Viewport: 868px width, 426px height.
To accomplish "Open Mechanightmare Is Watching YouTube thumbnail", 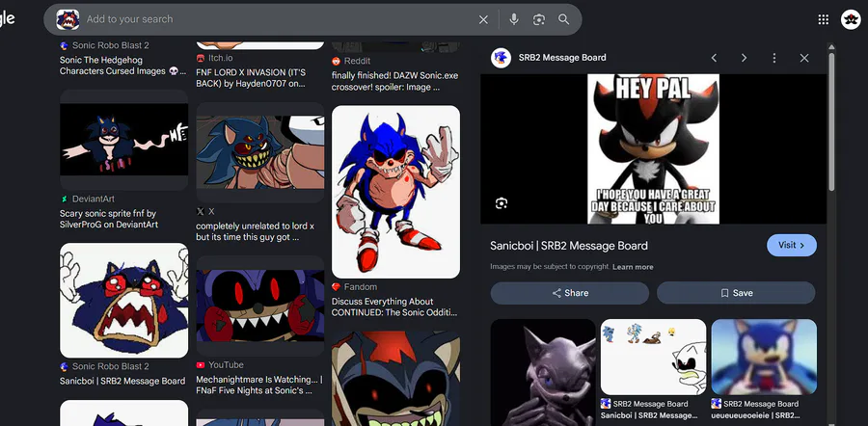I will point(260,306).
